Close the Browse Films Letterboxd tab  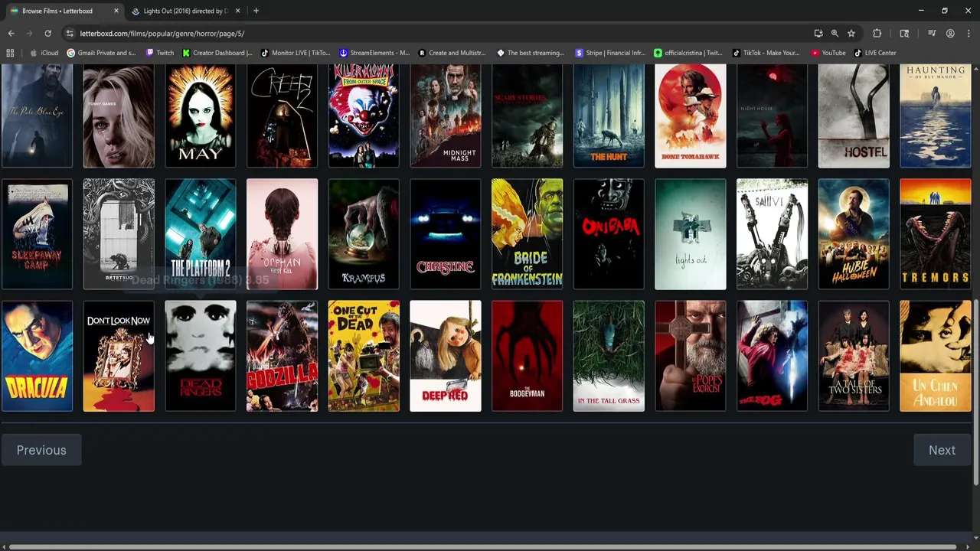point(116,11)
